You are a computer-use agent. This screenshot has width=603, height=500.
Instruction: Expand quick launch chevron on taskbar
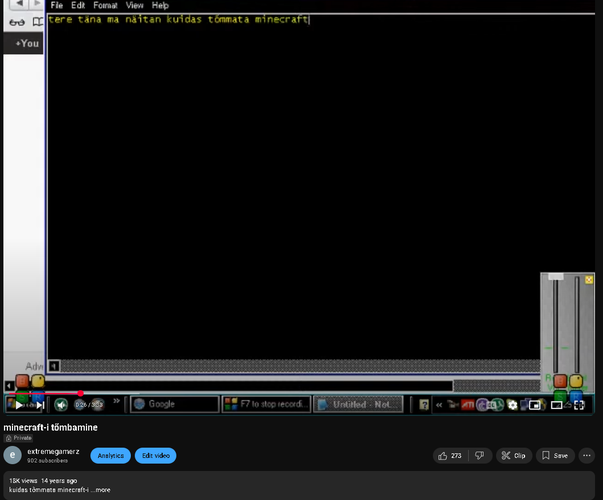[x=117, y=401]
